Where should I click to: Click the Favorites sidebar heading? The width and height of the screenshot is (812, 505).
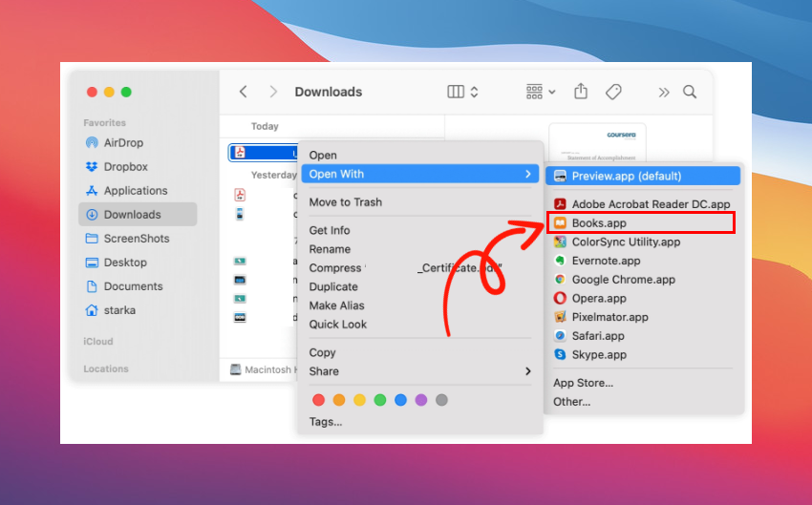[x=105, y=122]
